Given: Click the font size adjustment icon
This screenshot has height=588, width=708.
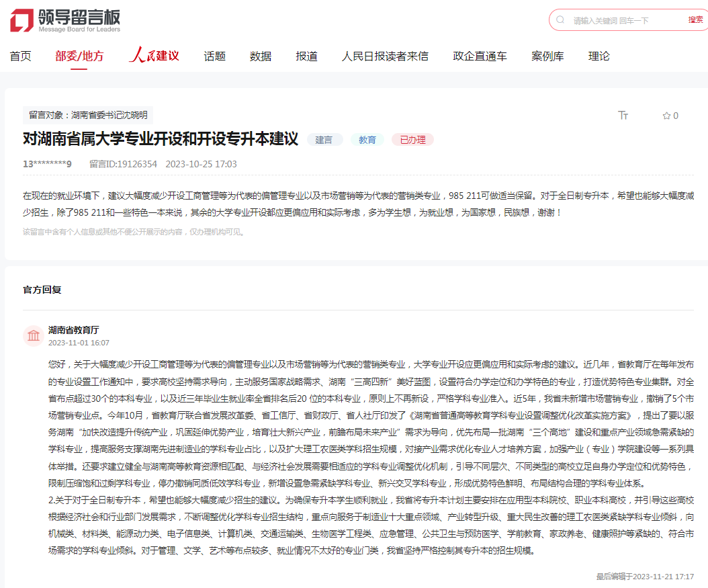Looking at the screenshot, I should (623, 116).
